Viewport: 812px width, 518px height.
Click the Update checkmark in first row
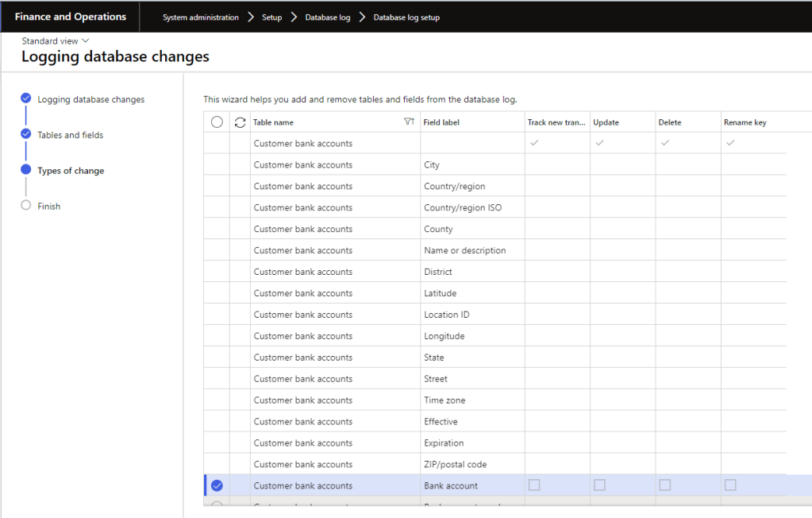coord(600,143)
